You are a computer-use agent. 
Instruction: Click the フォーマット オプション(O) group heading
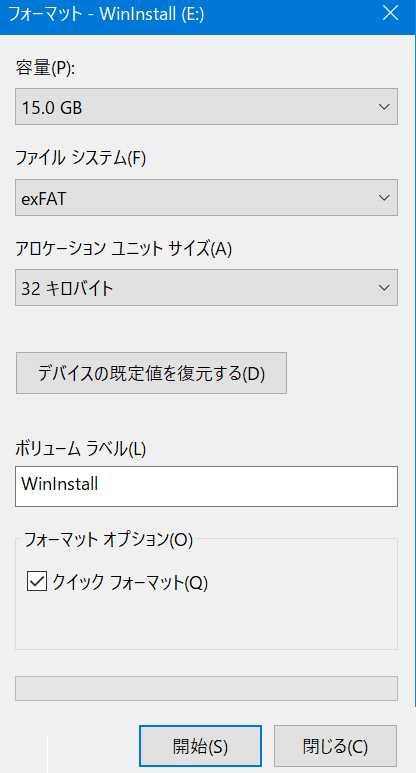pyautogui.click(x=108, y=540)
